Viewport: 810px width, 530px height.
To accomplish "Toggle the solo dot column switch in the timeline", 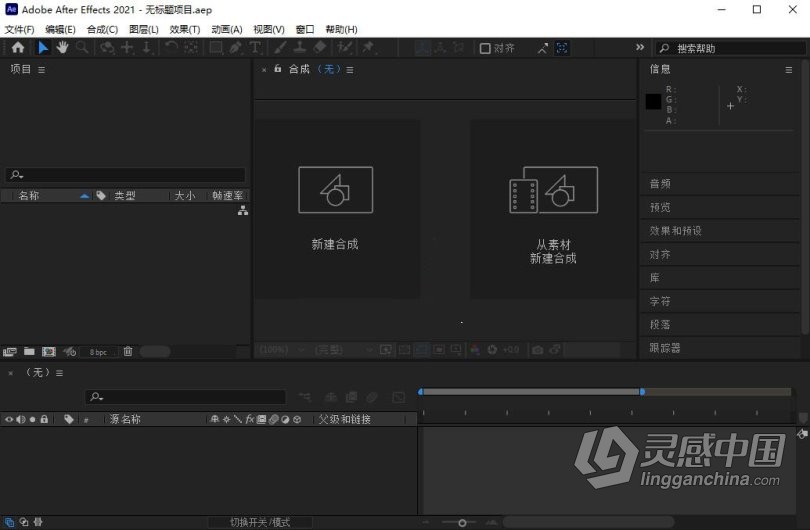I will point(33,419).
